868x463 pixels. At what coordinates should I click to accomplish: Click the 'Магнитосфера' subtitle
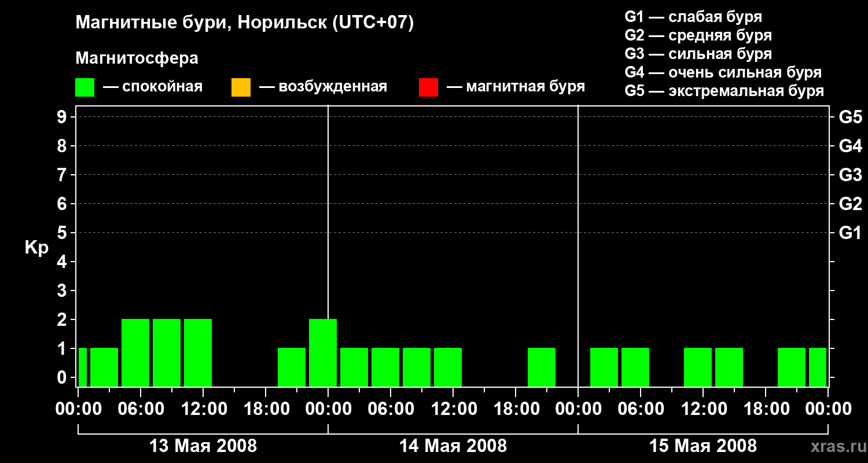tap(137, 58)
